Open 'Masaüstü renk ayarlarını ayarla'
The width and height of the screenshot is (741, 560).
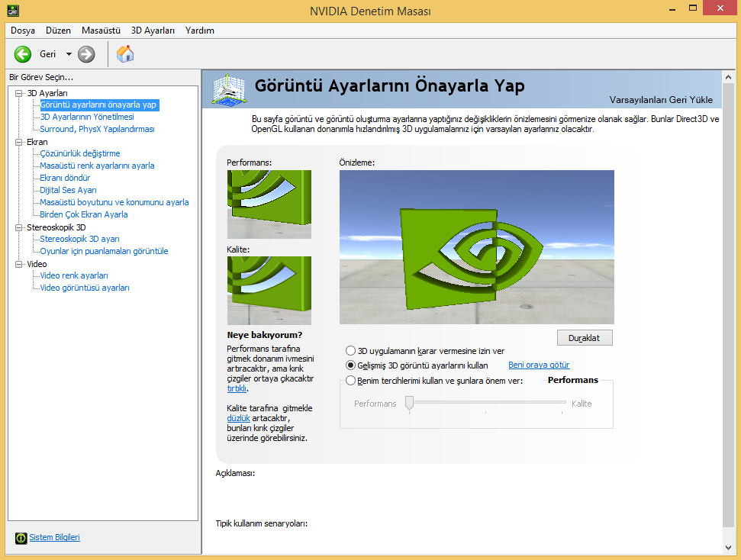point(97,166)
